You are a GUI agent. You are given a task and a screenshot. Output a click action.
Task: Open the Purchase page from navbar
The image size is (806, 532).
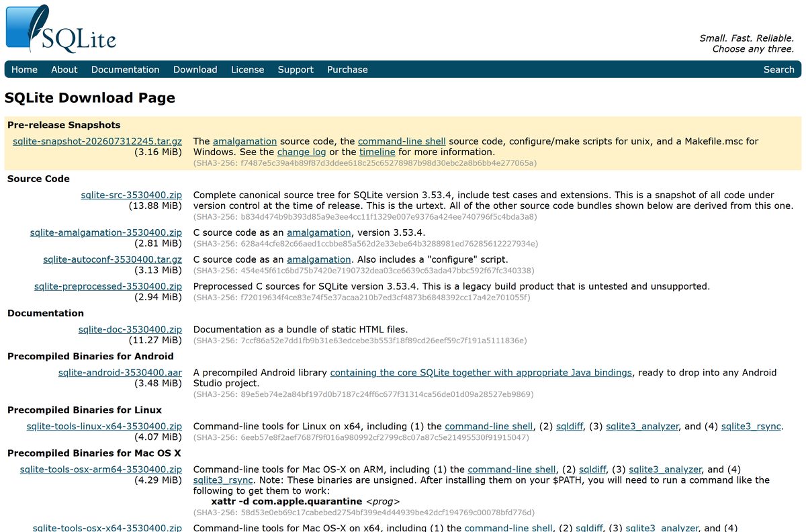347,69
